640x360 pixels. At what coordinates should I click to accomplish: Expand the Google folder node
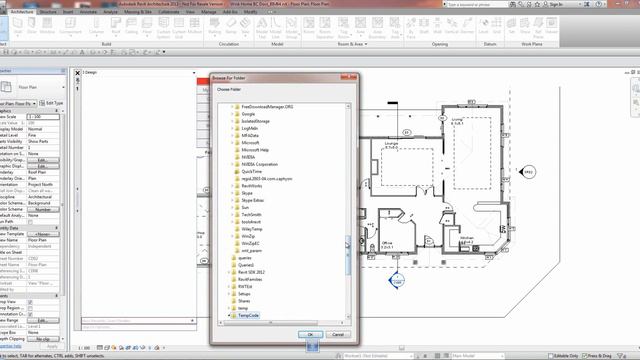[x=233, y=114]
